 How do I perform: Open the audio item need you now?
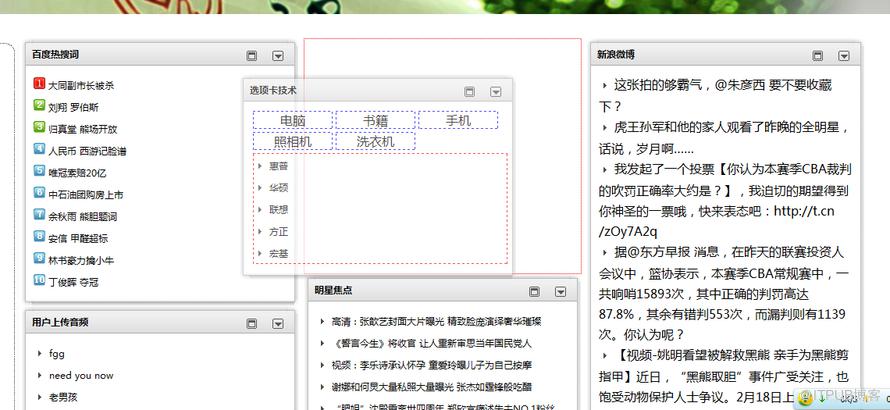[81, 375]
